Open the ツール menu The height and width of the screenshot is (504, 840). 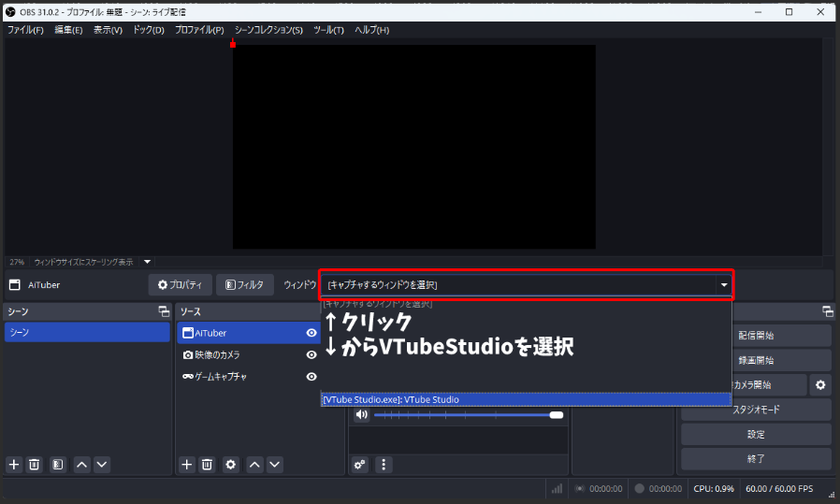pos(328,30)
